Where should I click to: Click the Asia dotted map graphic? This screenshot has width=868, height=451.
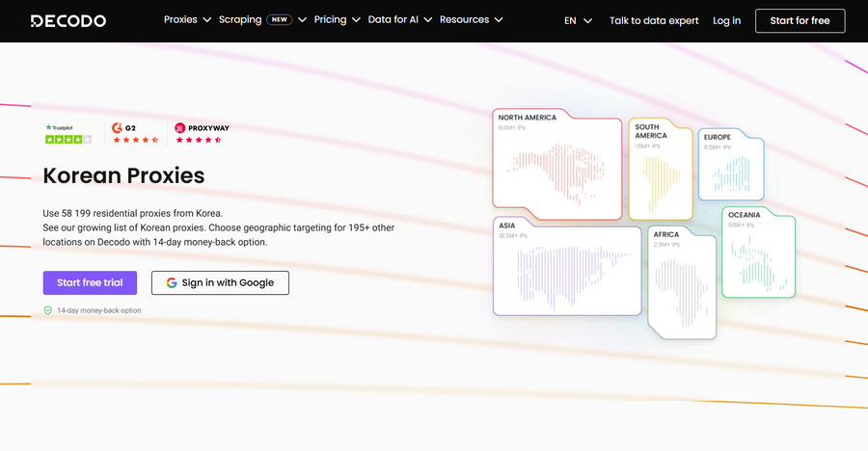574,278
